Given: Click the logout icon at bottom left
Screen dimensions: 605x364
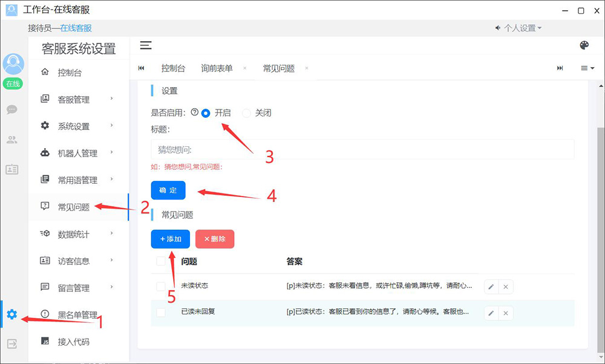Looking at the screenshot, I should (12, 343).
